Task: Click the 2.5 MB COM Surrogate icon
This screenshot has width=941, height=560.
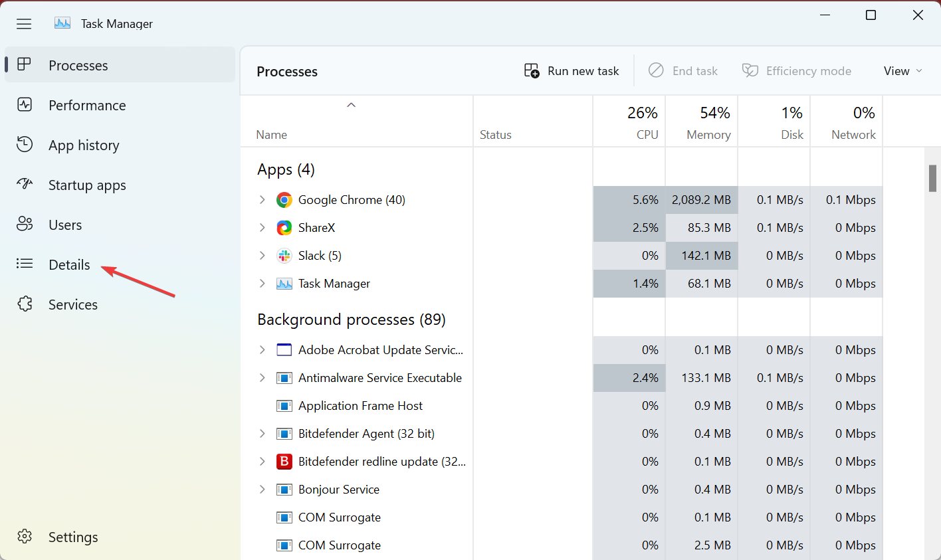Action: click(x=284, y=545)
